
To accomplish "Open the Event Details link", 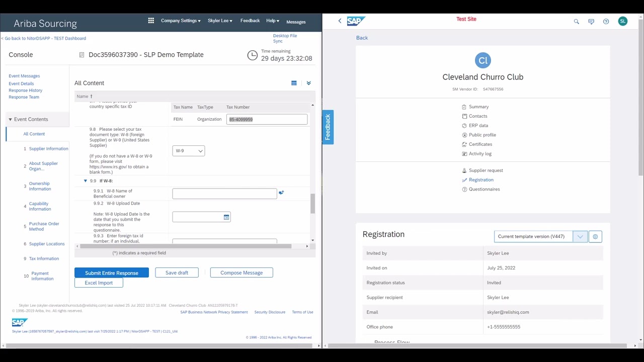I will [x=21, y=83].
